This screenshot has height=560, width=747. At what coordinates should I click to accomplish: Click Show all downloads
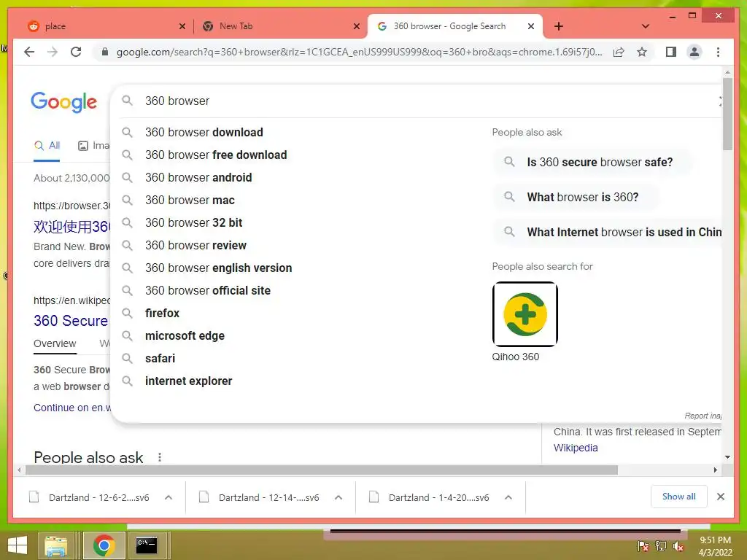coord(679,497)
